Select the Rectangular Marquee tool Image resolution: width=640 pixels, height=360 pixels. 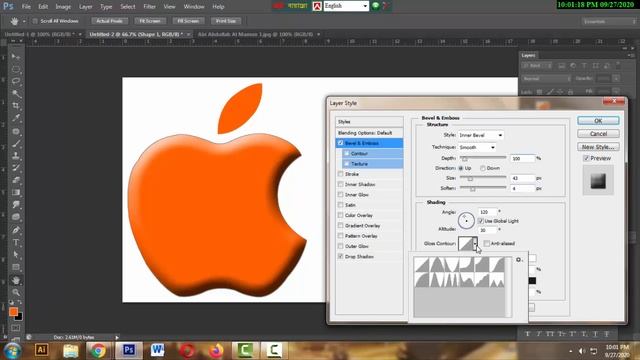coord(16,69)
